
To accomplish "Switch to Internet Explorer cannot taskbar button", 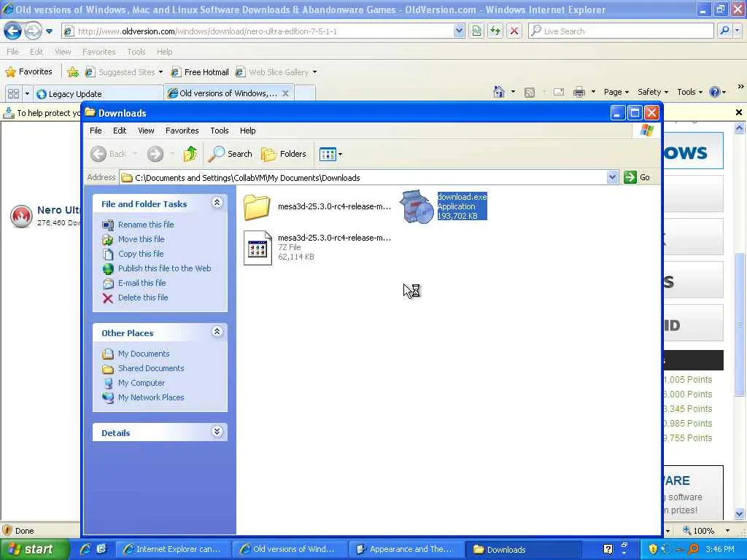I will [174, 549].
